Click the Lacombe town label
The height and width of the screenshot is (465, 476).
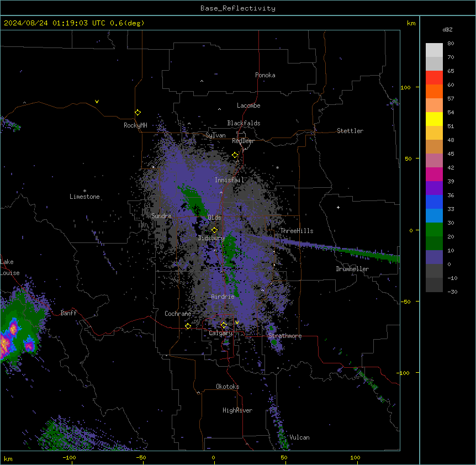coord(248,105)
